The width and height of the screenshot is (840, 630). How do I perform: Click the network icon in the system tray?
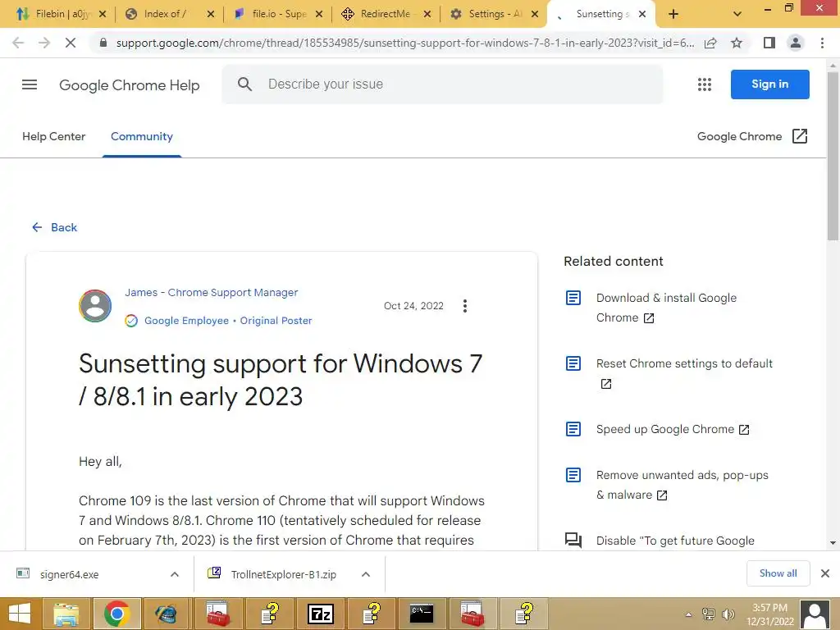tap(708, 614)
